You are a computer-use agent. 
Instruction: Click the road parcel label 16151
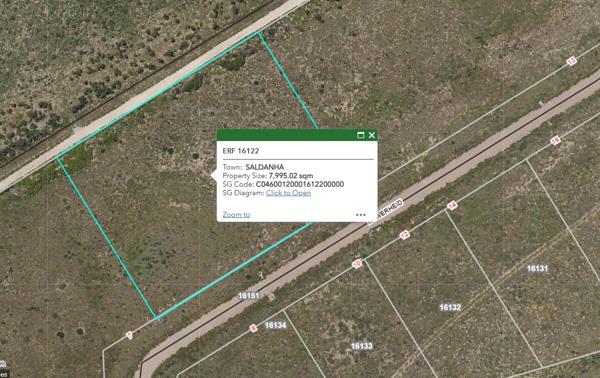point(249,295)
